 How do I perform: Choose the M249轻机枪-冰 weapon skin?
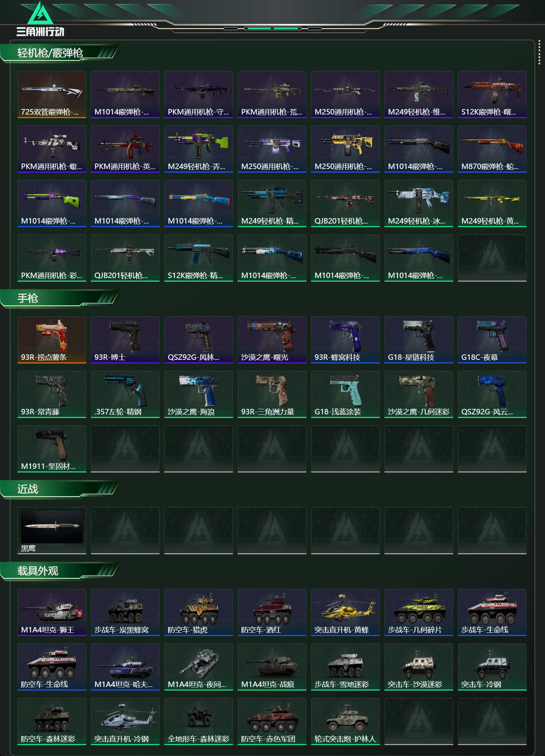tap(419, 204)
